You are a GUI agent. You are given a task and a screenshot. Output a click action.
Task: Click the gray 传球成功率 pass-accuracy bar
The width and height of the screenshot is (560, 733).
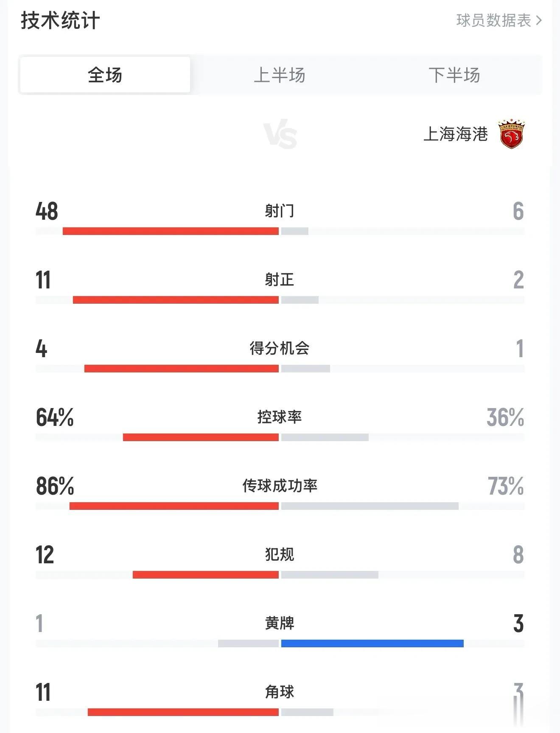[x=370, y=506]
